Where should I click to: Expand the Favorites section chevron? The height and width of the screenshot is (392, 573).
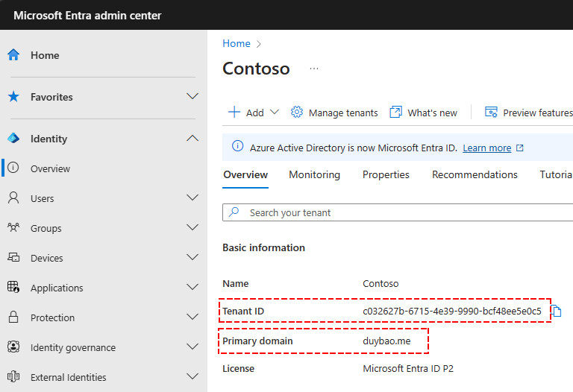[x=192, y=96]
